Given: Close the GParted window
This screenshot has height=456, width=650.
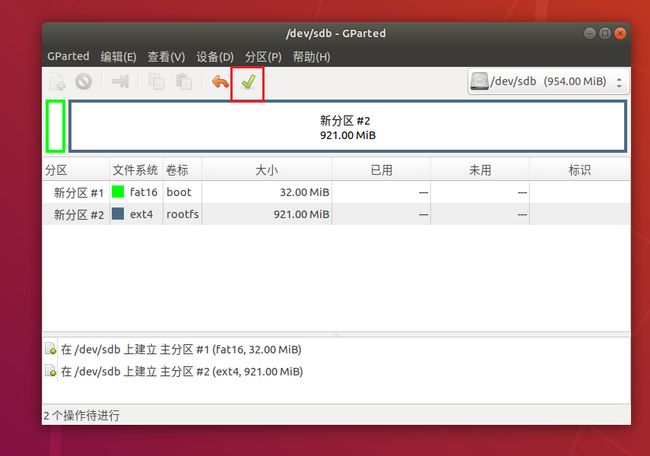Looking at the screenshot, I should pyautogui.click(x=620, y=33).
